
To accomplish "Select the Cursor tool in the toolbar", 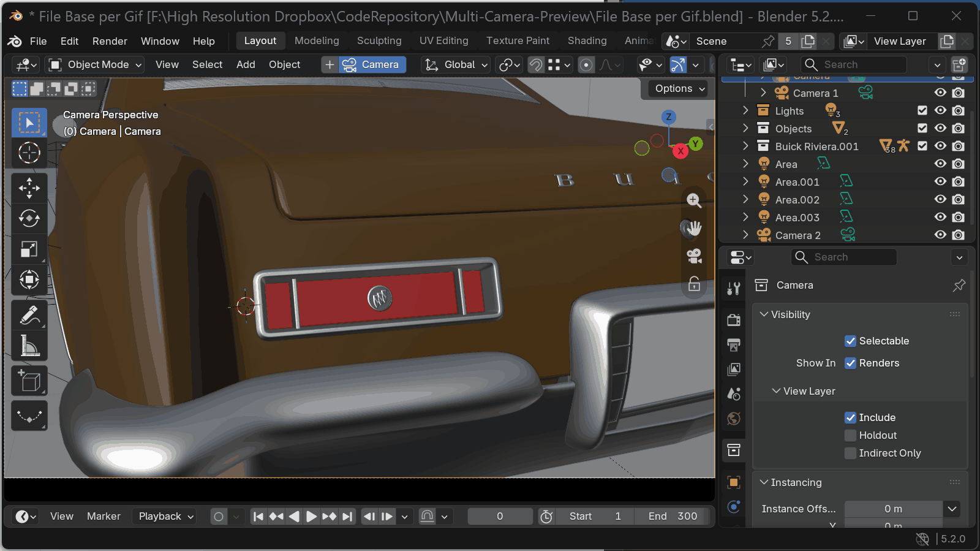I will pos(29,153).
